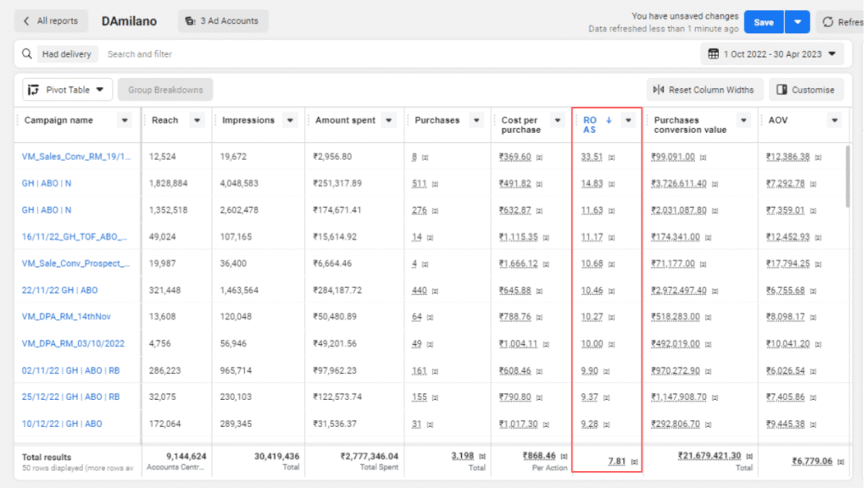Remove the Had delivery filter chip
This screenshot has width=868, height=488.
pyautogui.click(x=70, y=54)
